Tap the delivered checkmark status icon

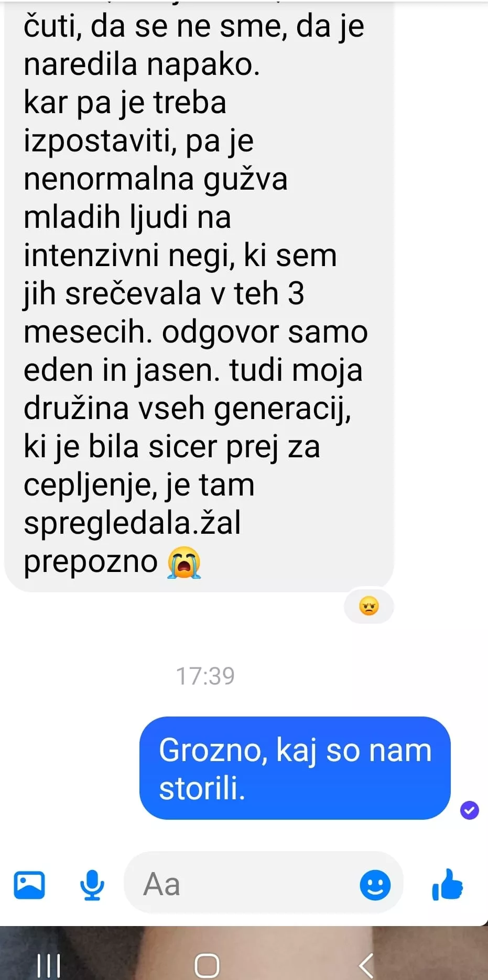[x=470, y=810]
